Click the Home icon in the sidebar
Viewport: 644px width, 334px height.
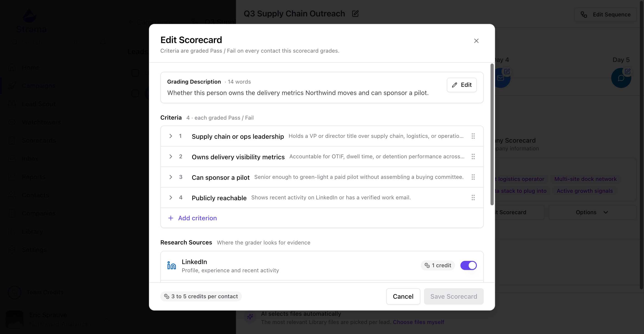click(12, 67)
